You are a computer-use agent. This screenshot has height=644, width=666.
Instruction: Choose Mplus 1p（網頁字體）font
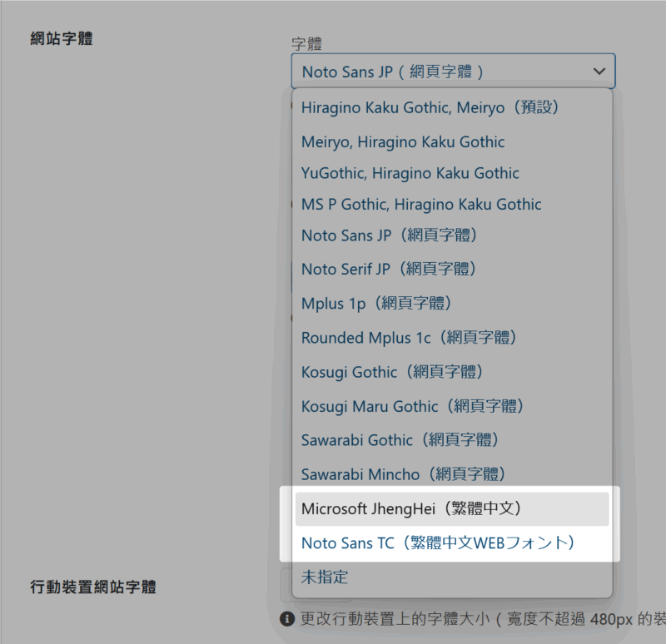pyautogui.click(x=452, y=303)
